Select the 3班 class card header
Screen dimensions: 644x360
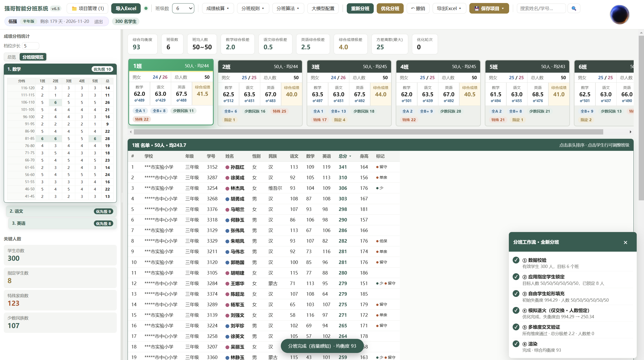coord(349,67)
